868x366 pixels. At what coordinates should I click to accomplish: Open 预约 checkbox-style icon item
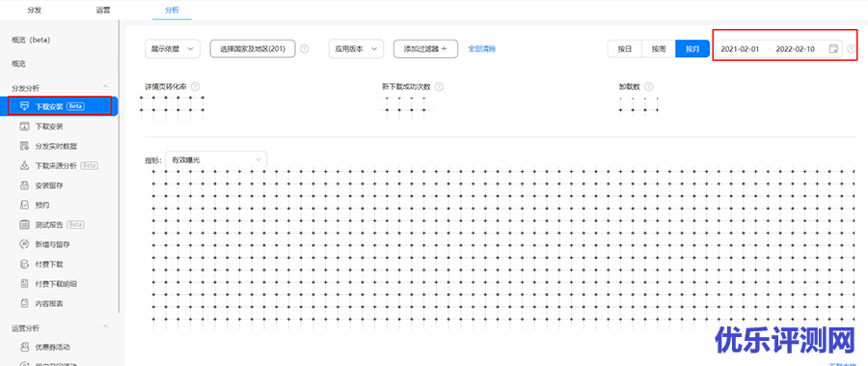[x=24, y=205]
